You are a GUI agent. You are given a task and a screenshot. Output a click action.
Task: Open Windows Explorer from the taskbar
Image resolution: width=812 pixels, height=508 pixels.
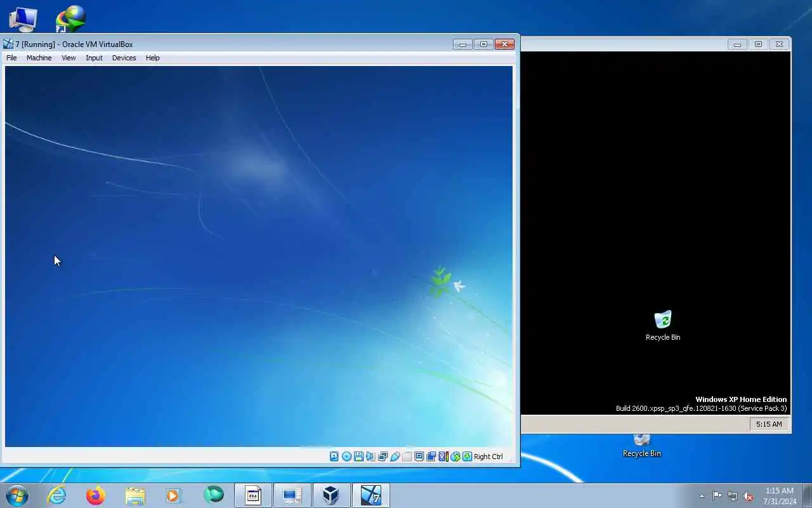pyautogui.click(x=135, y=495)
